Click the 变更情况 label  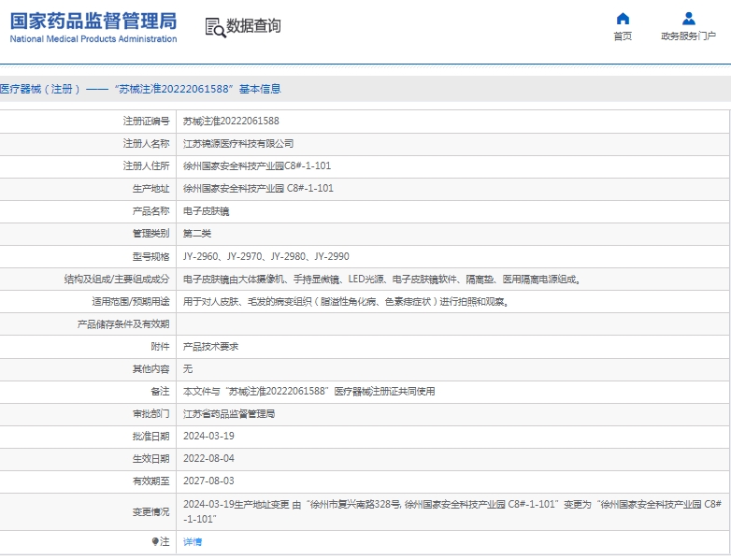coord(150,512)
